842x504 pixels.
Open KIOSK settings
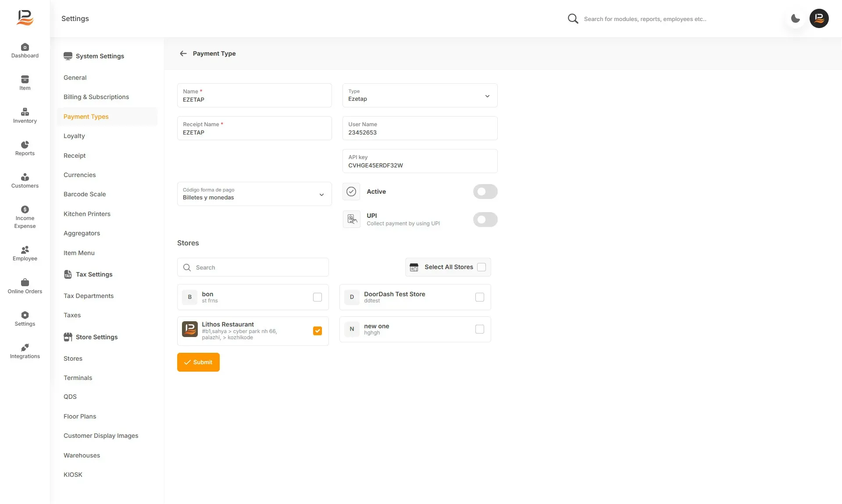(73, 475)
